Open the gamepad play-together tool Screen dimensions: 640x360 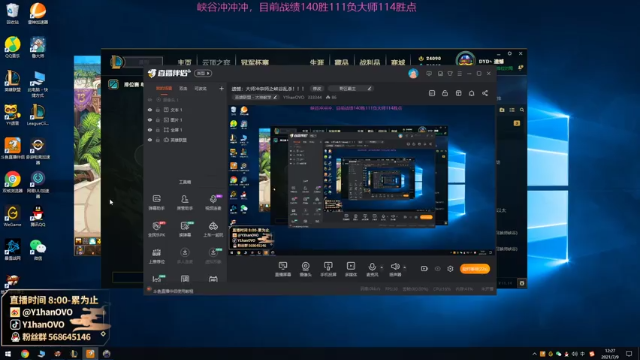(213, 229)
